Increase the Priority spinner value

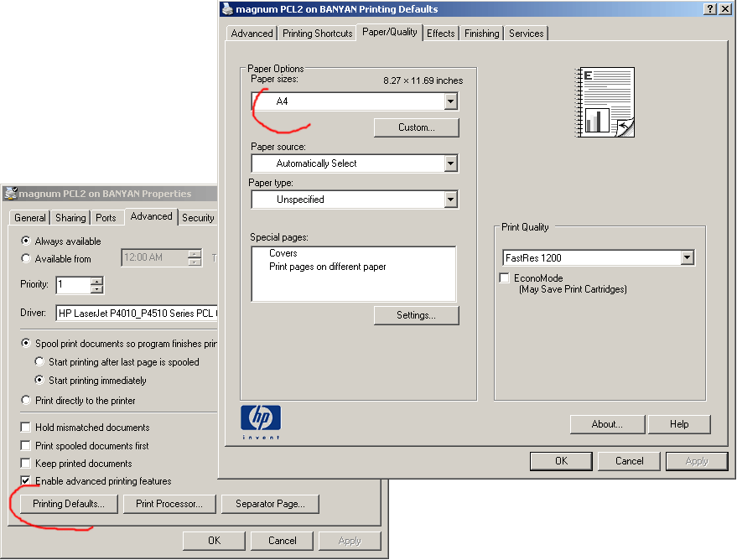pos(97,281)
